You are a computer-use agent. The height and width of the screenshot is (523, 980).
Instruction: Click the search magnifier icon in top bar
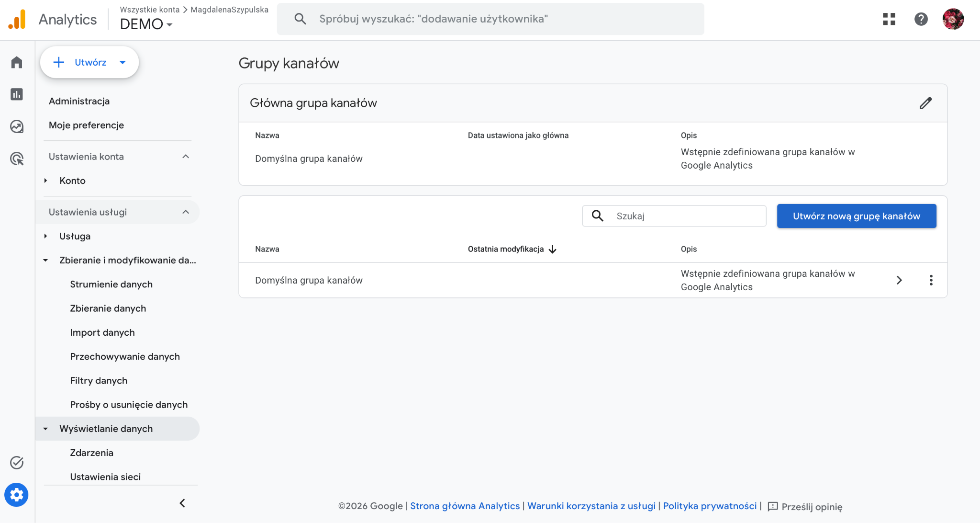(300, 19)
